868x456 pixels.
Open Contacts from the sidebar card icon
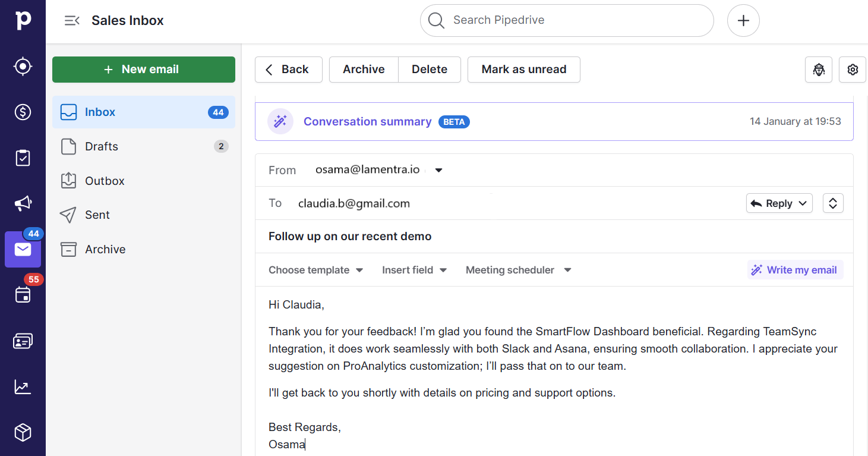pos(23,341)
